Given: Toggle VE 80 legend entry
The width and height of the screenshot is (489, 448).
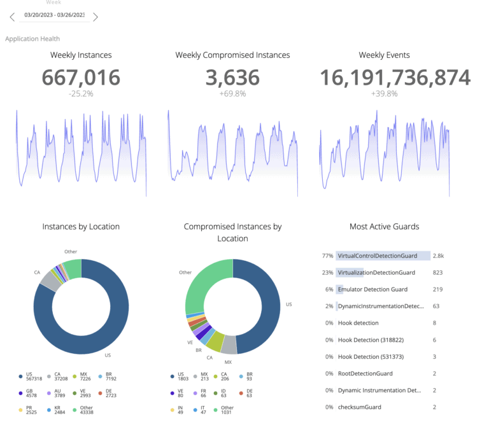Looking at the screenshot, I should click(x=177, y=393).
